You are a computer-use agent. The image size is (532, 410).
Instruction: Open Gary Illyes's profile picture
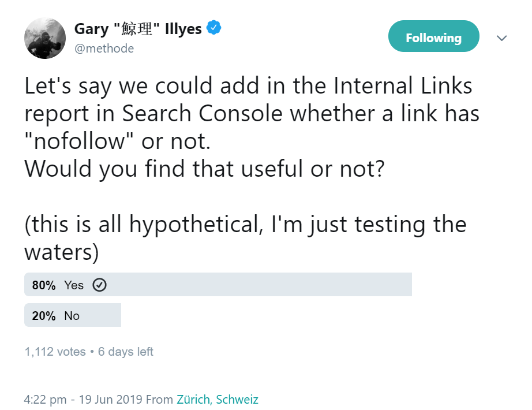[x=44, y=38]
